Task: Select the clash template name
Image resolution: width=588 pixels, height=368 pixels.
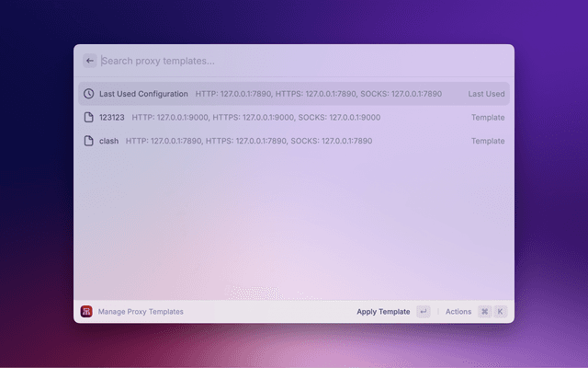Action: tap(108, 141)
